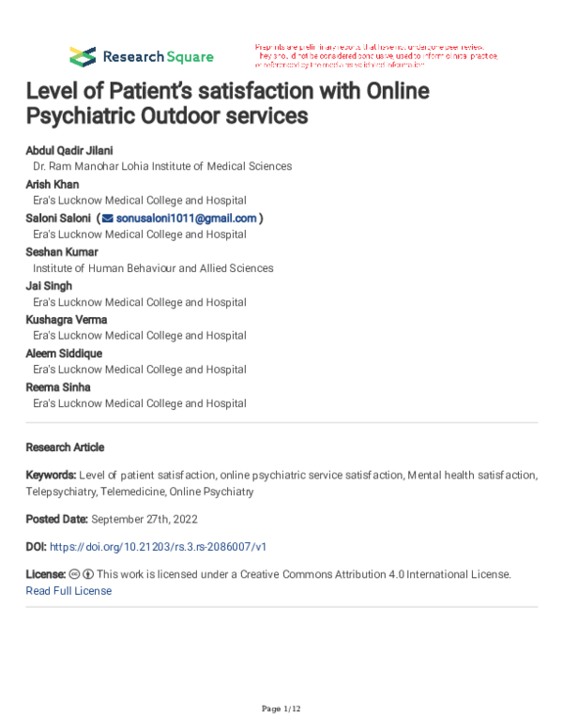Click the Read Full License link

click(x=68, y=591)
